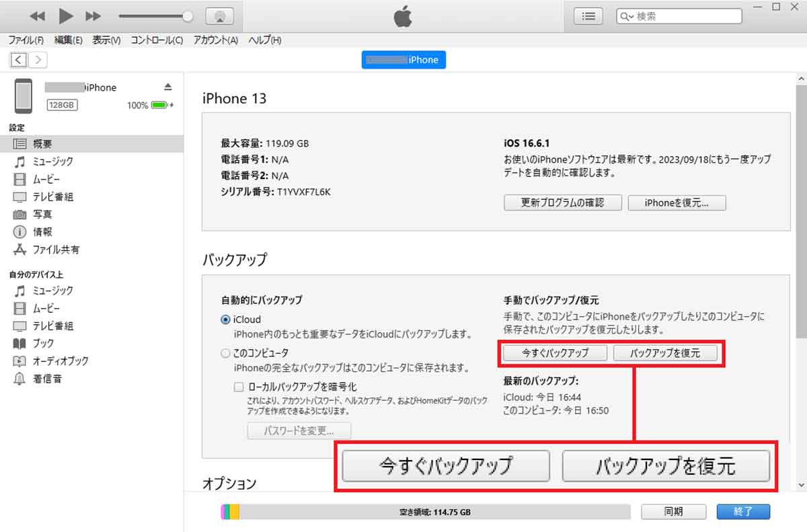Open the アカウント(A) menu
Image resolution: width=807 pixels, height=532 pixels.
(216, 40)
